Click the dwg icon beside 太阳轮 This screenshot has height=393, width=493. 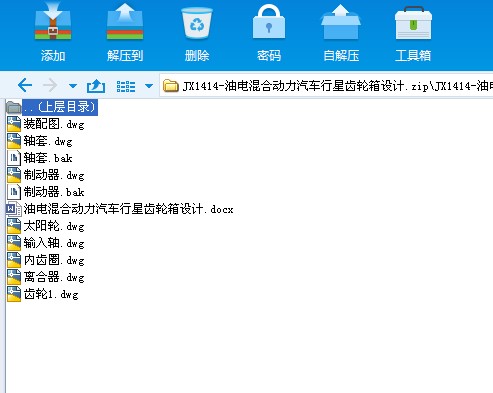[14, 226]
